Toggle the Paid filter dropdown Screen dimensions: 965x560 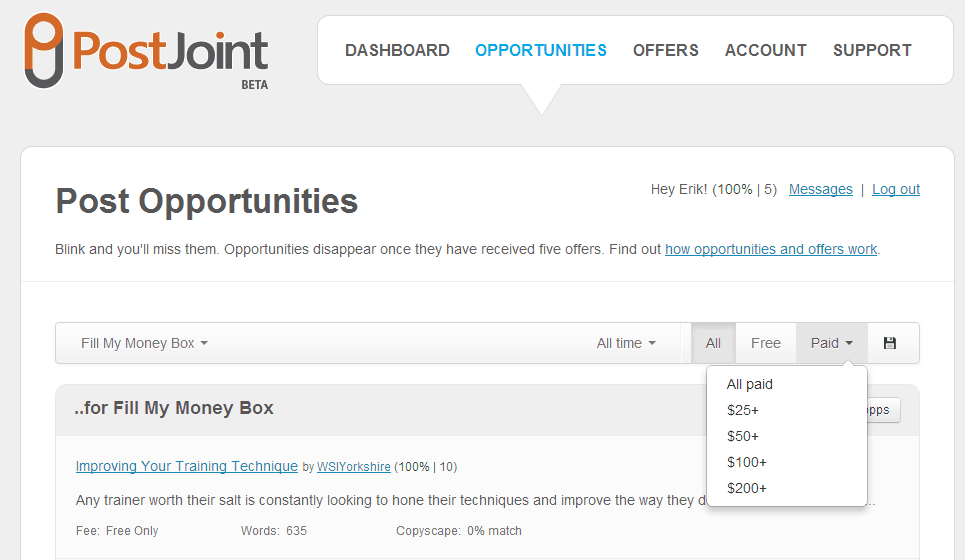tap(831, 343)
